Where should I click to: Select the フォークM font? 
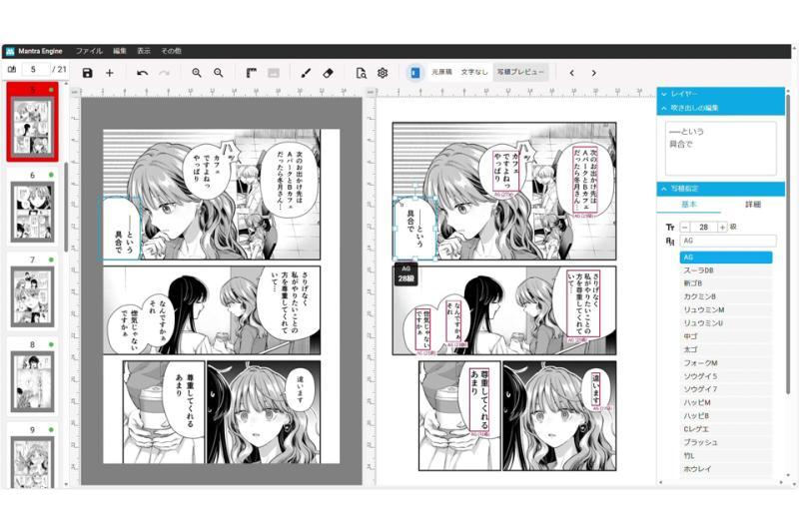tap(726, 363)
